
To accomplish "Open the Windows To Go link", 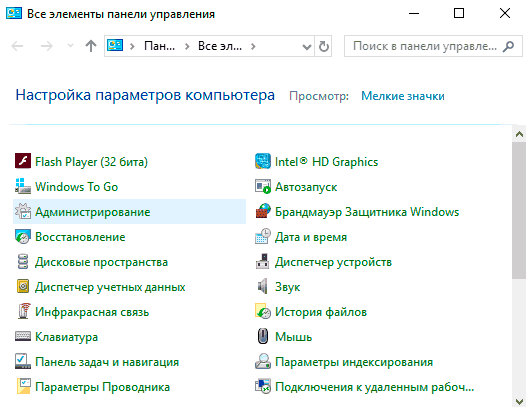I will 76,187.
